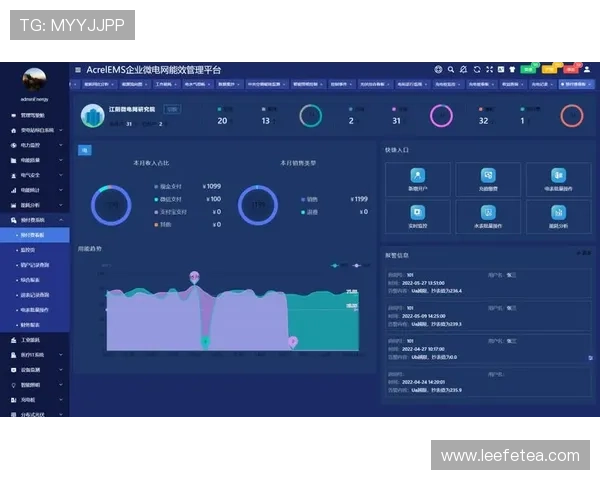Screen dimensions: 600x480
Task: Click the globe icon in top header
Action: tap(438, 70)
